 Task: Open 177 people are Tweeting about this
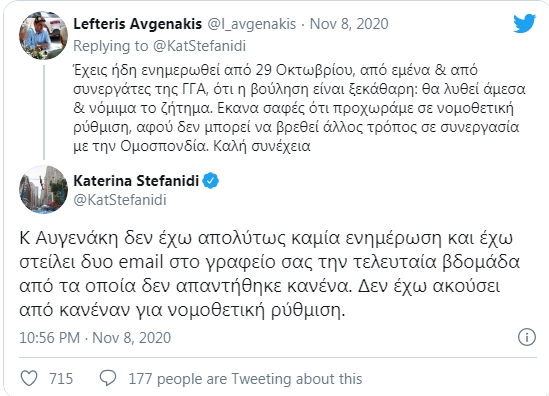pyautogui.click(x=245, y=378)
